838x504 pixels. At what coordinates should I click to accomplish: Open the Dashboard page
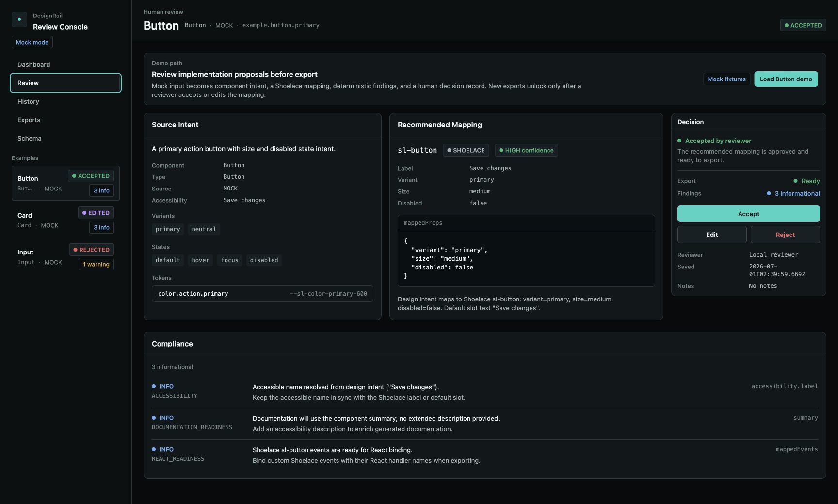click(65, 64)
